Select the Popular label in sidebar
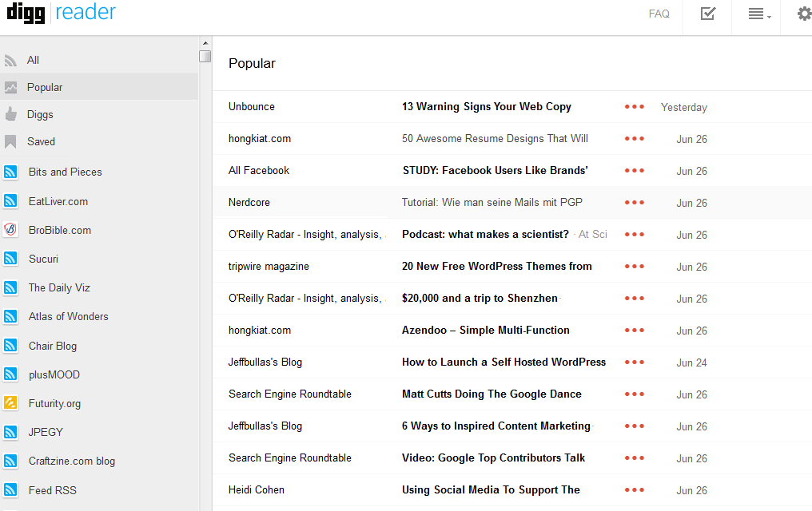This screenshot has height=511, width=812. (x=45, y=87)
